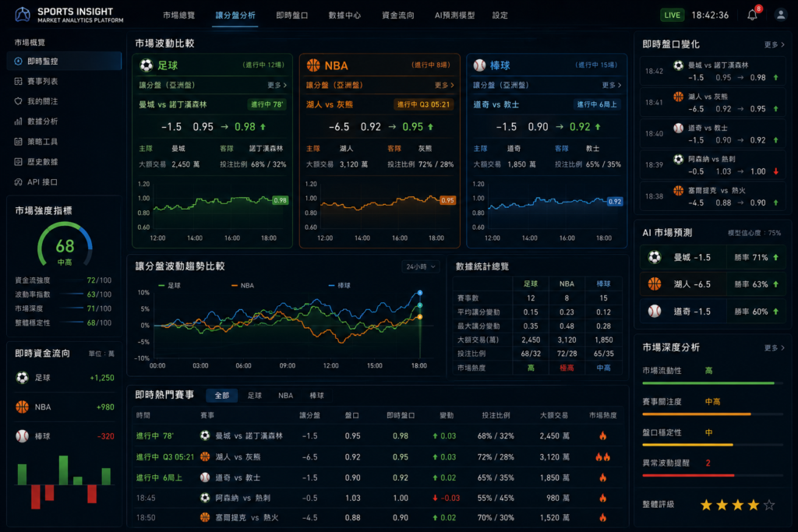Image resolution: width=798 pixels, height=532 pixels.
Task: Click the baseball icon in 棒球 card header
Action: (x=479, y=65)
